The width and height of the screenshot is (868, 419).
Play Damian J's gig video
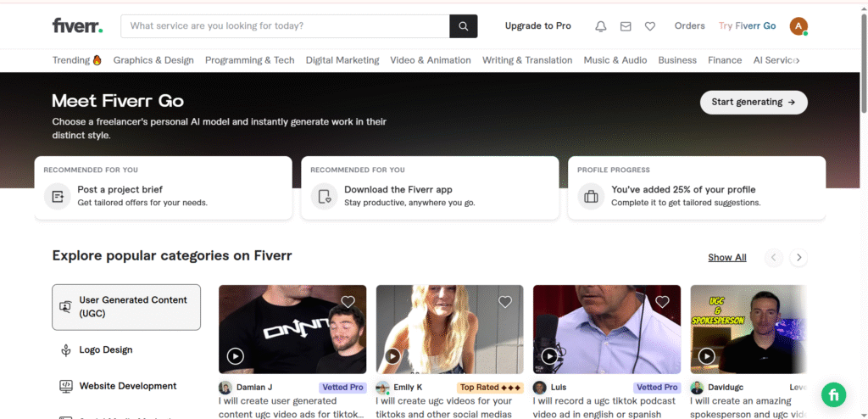pos(236,356)
